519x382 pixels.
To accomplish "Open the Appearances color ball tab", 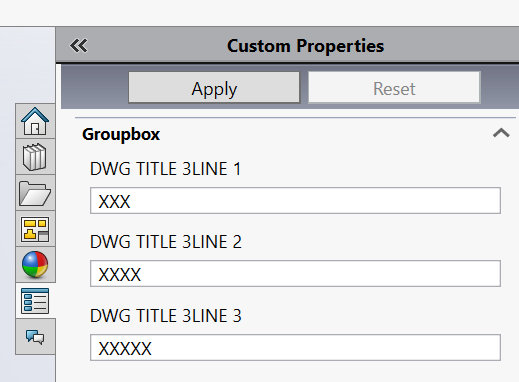I will [35, 265].
